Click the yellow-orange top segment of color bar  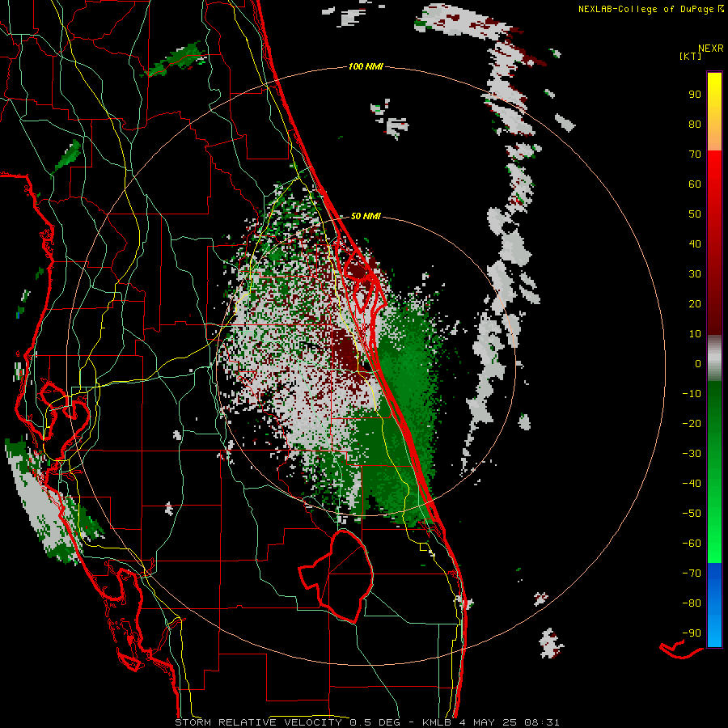pos(714,112)
